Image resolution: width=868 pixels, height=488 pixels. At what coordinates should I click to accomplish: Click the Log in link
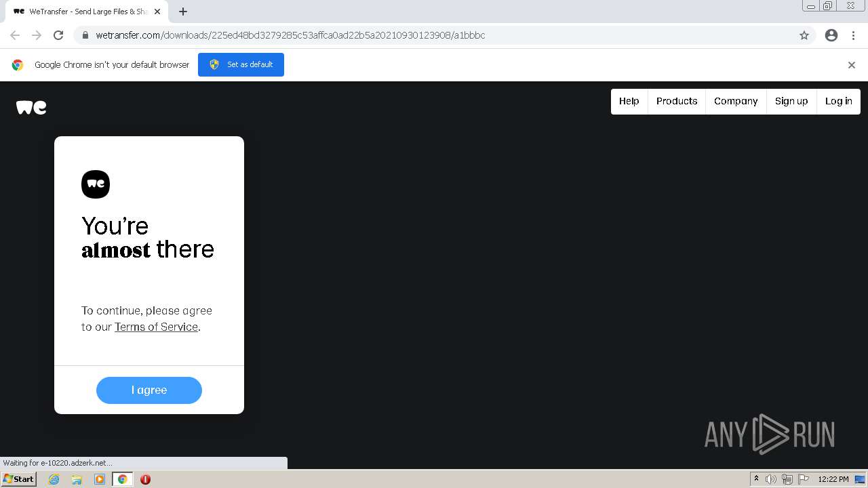tap(839, 101)
